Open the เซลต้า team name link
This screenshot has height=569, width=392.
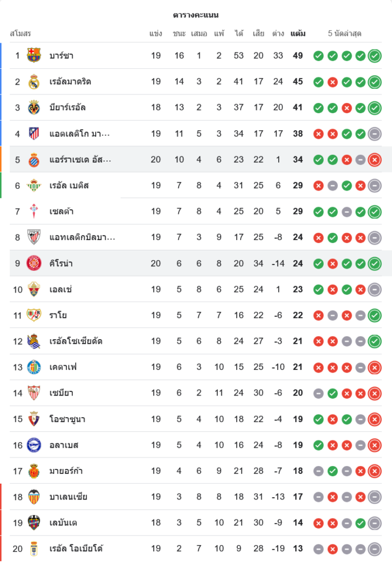(x=61, y=212)
